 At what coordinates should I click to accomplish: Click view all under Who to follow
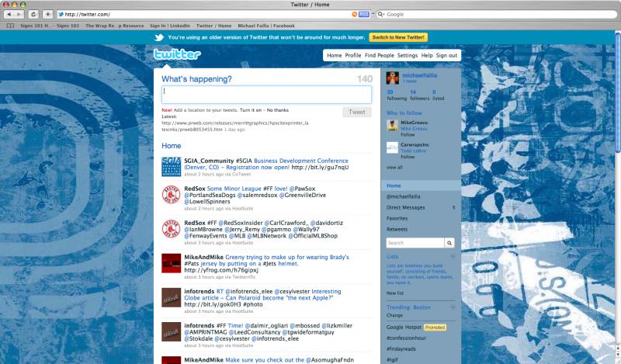(394, 168)
